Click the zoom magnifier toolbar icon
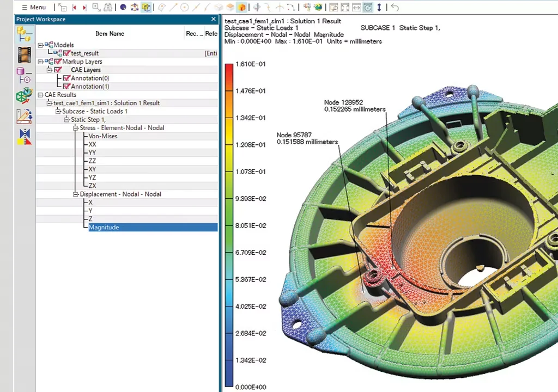Screen dimensions: 558x392 96,7
